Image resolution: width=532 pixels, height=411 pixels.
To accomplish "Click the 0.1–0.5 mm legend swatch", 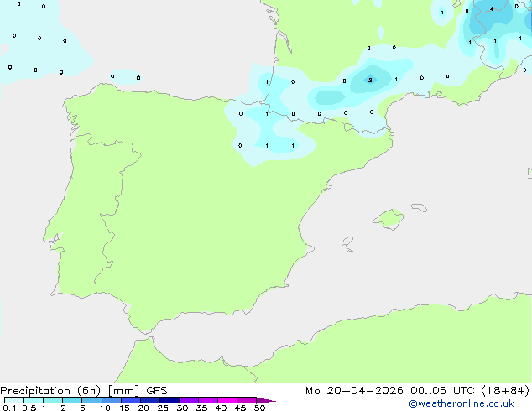I will (14, 400).
